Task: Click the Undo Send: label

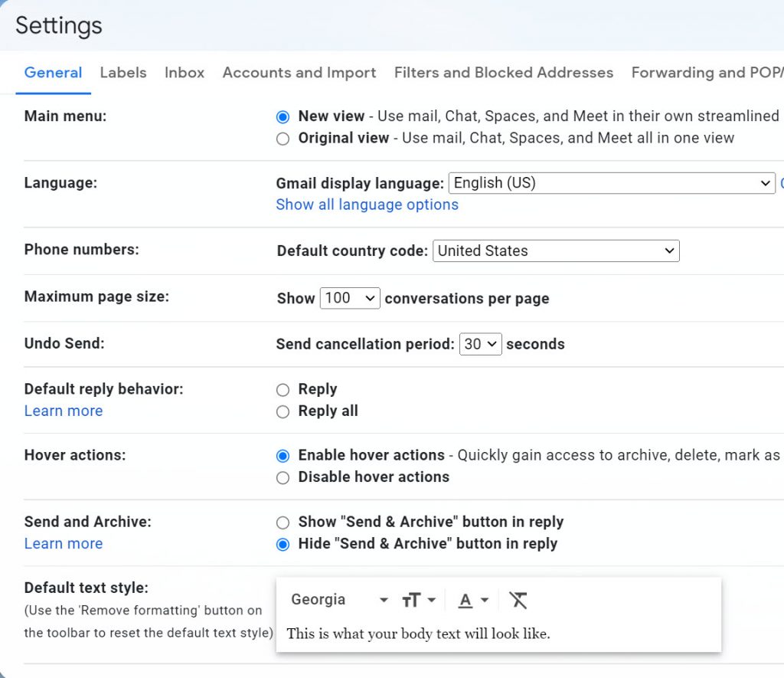Action: click(64, 343)
